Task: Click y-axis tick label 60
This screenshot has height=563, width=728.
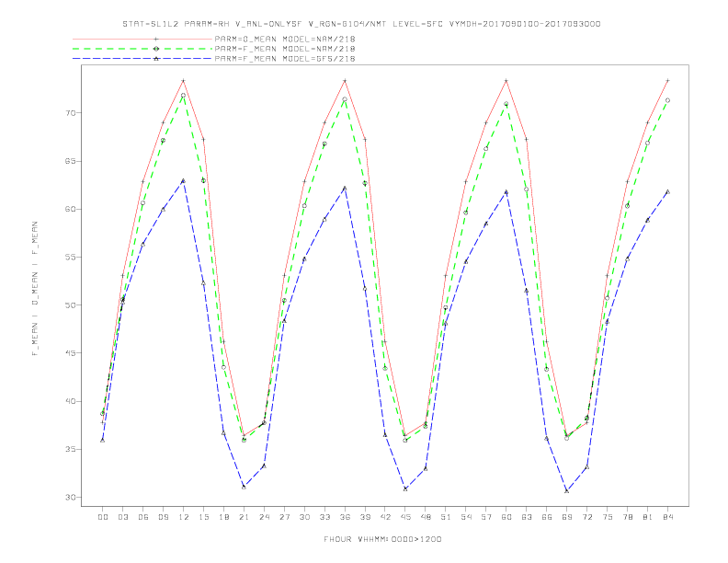Action: (x=70, y=209)
